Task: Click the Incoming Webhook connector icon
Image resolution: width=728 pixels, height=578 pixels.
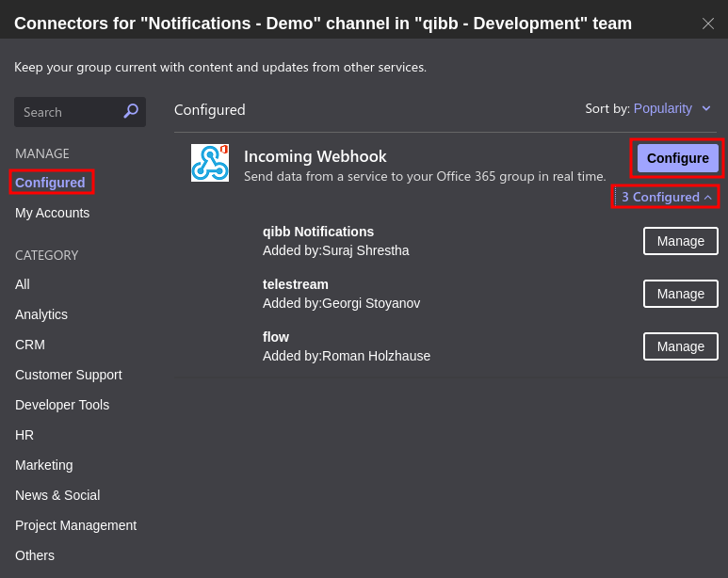Action: (x=210, y=163)
